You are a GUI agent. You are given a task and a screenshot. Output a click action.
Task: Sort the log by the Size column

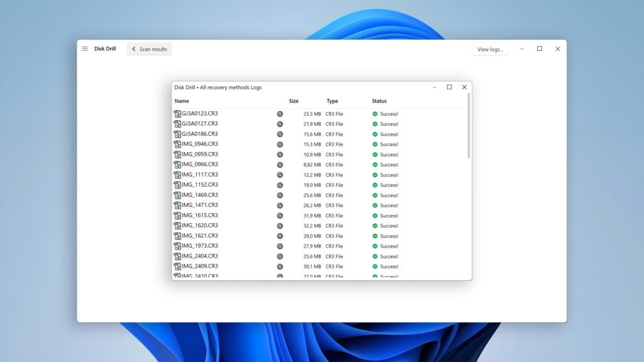point(293,101)
